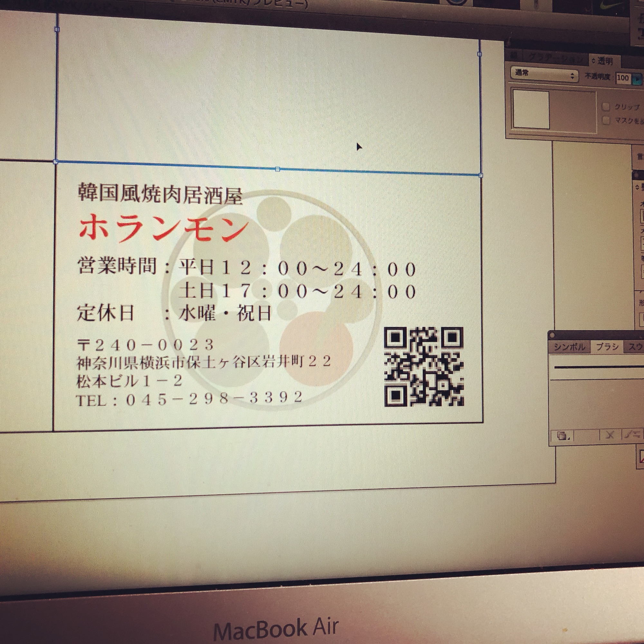Click the TEL:045−298−3392 text

tap(190, 398)
